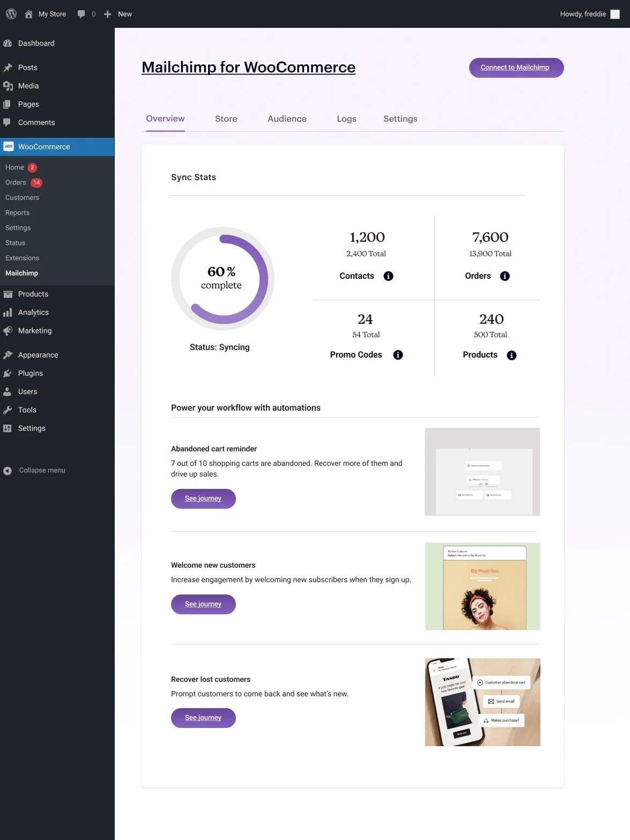Click the Products archive icon
The width and height of the screenshot is (630, 840).
click(8, 294)
